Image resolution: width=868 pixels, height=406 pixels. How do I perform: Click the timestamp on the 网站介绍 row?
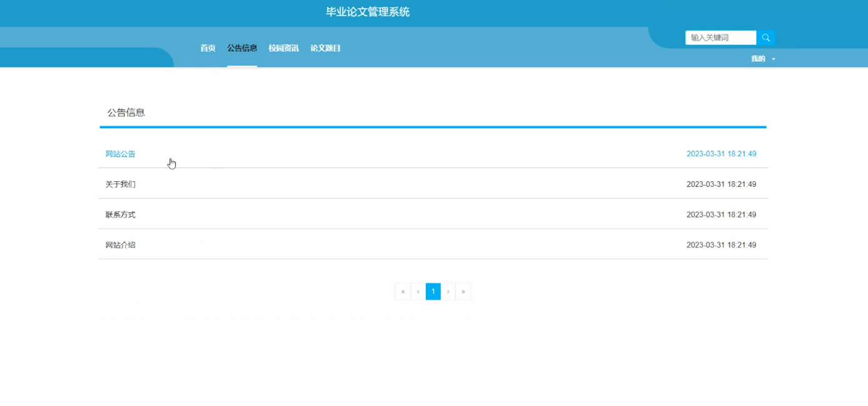coord(721,245)
